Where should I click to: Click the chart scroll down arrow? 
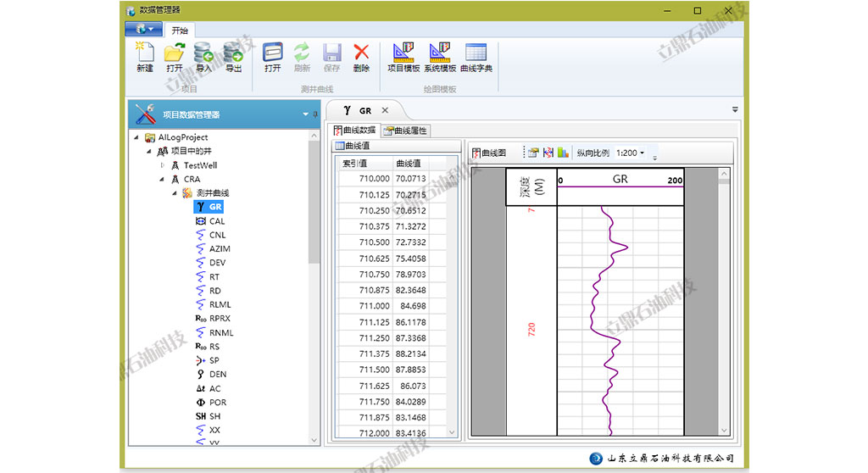[x=724, y=431]
